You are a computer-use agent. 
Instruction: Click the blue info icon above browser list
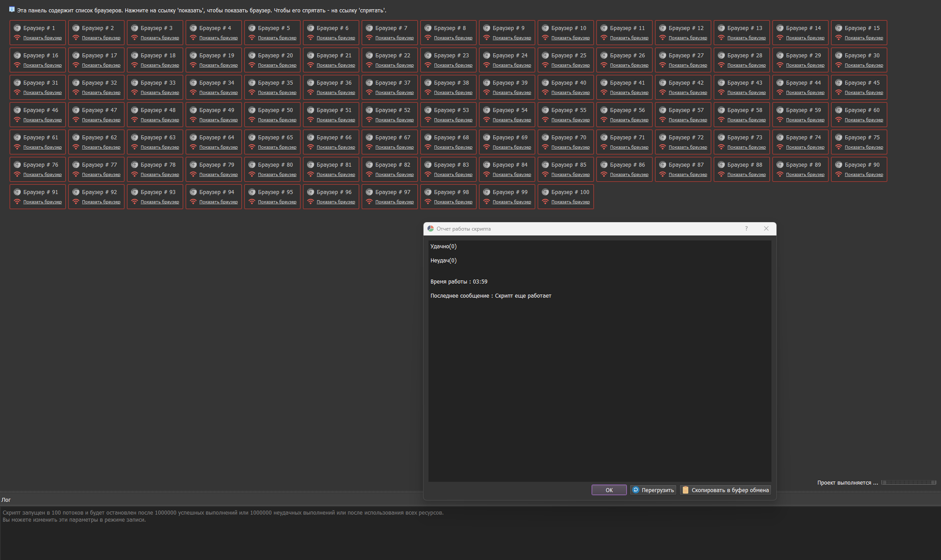[12, 9]
